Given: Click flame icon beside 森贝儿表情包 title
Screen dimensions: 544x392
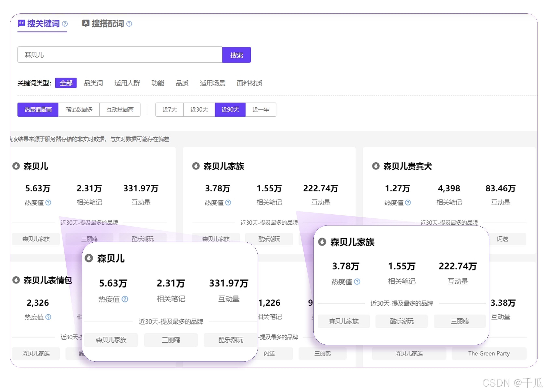Looking at the screenshot, I should [16, 280].
